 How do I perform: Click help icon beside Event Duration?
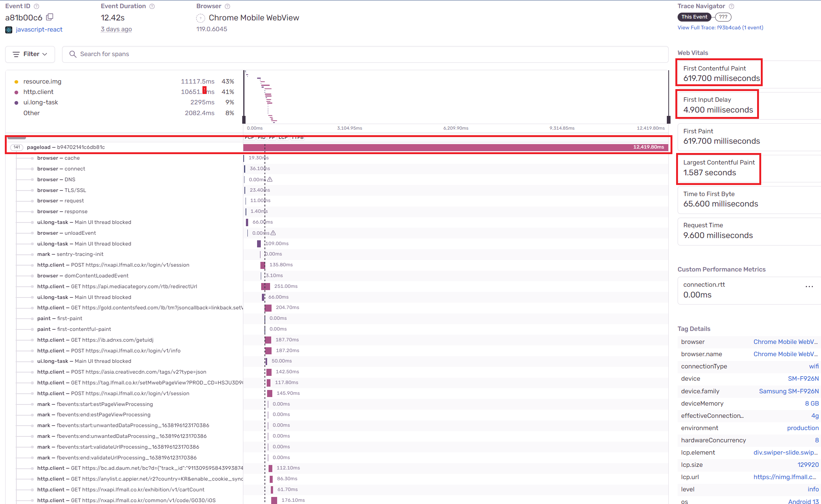point(152,6)
